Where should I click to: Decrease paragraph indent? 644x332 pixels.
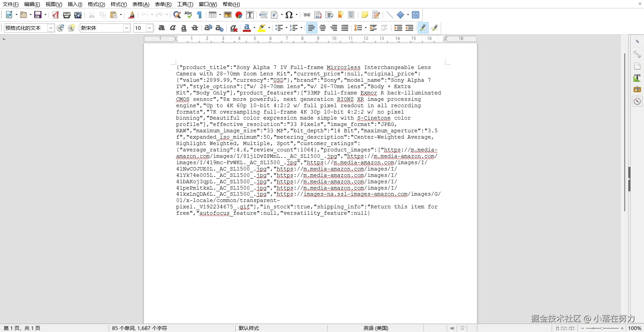coord(409,28)
